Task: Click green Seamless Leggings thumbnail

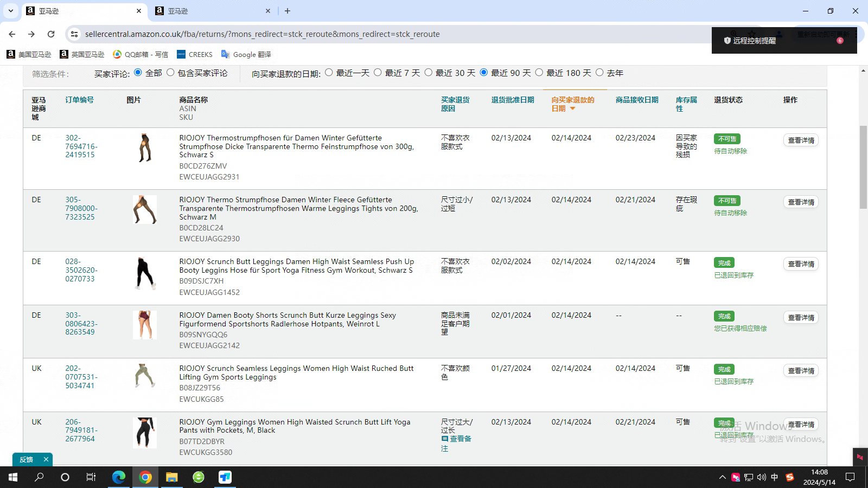Action: (x=145, y=376)
